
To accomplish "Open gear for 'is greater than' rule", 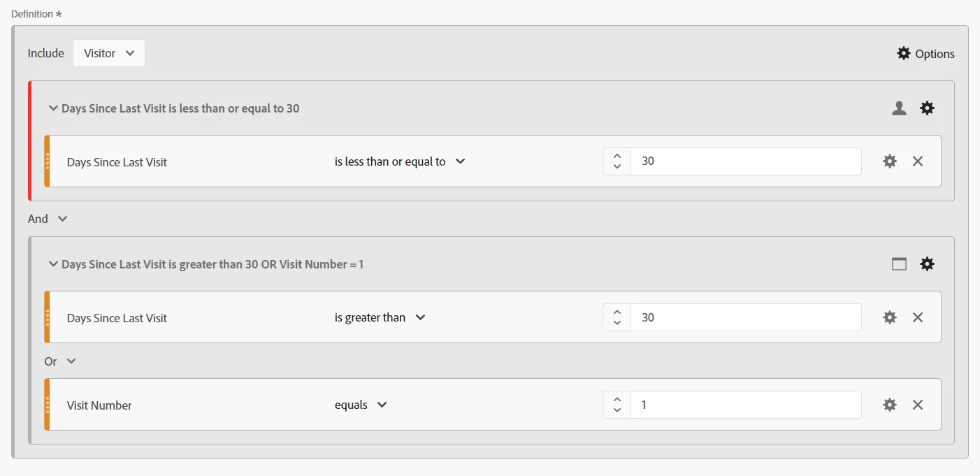I will (x=890, y=317).
